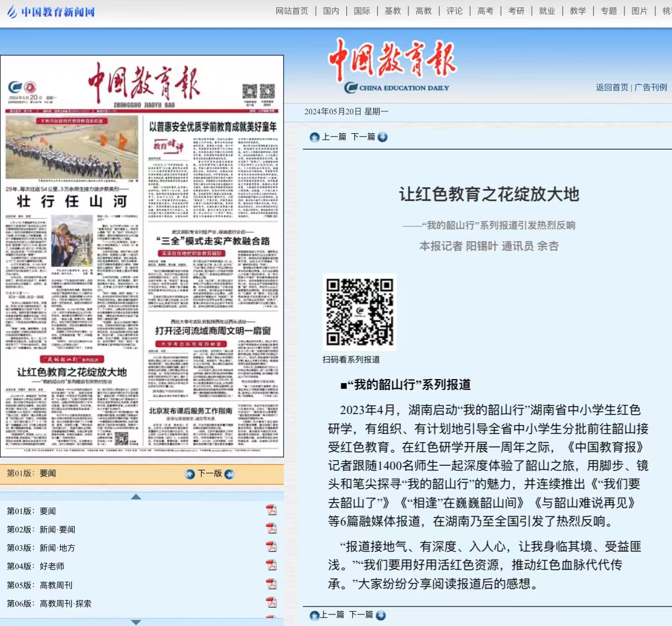Click the subheading "我的韶山行"系列报道
Image resolution: width=672 pixels, height=626 pixels.
tap(405, 385)
